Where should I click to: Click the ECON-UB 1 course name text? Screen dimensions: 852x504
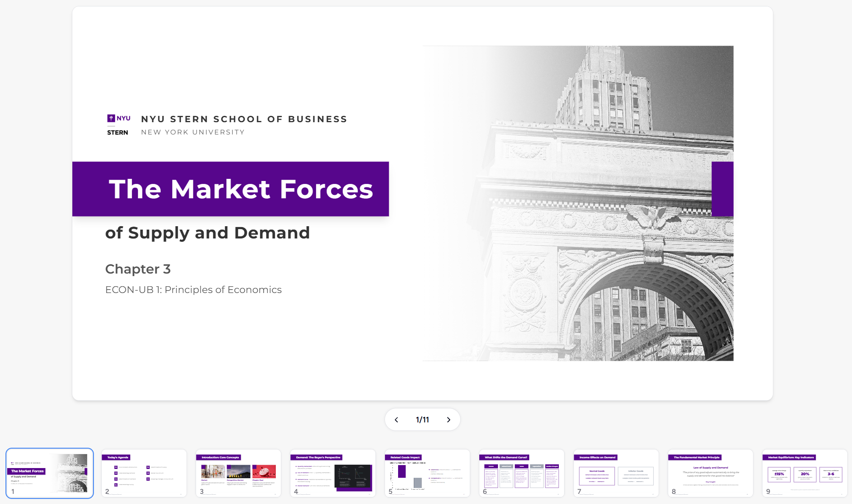[193, 290]
